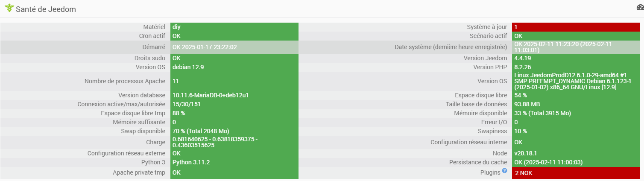Click the Taille base de données value
This screenshot has height=181, width=644.
(x=527, y=104)
